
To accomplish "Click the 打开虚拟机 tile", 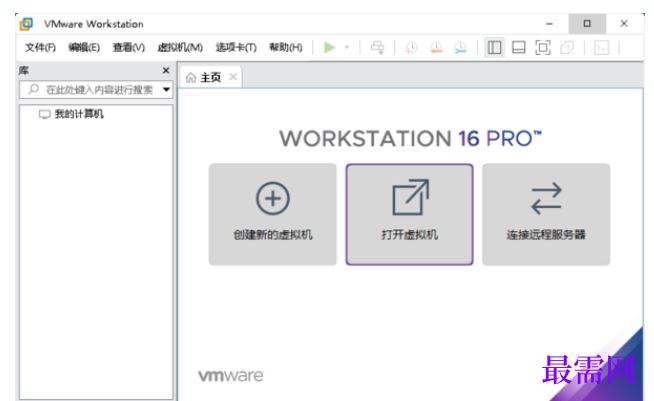I will tap(410, 214).
